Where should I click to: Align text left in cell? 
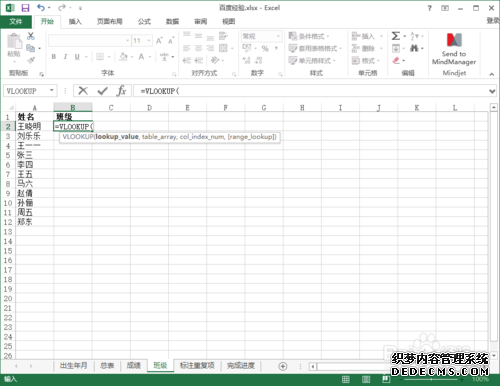187,48
